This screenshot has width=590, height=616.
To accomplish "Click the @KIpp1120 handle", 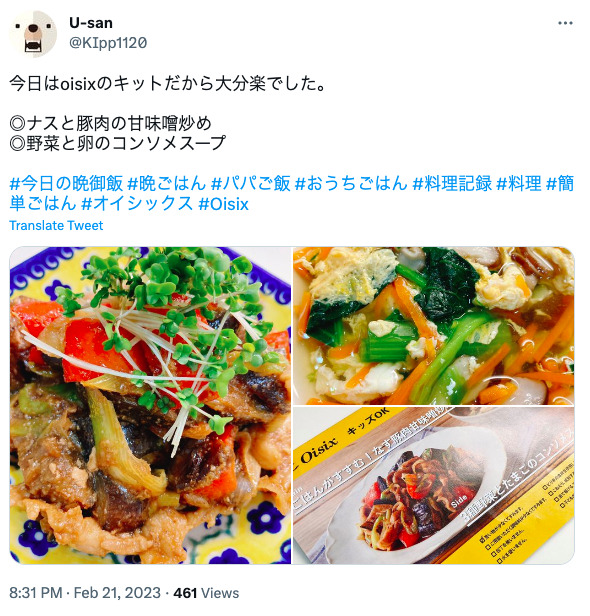I will [108, 43].
